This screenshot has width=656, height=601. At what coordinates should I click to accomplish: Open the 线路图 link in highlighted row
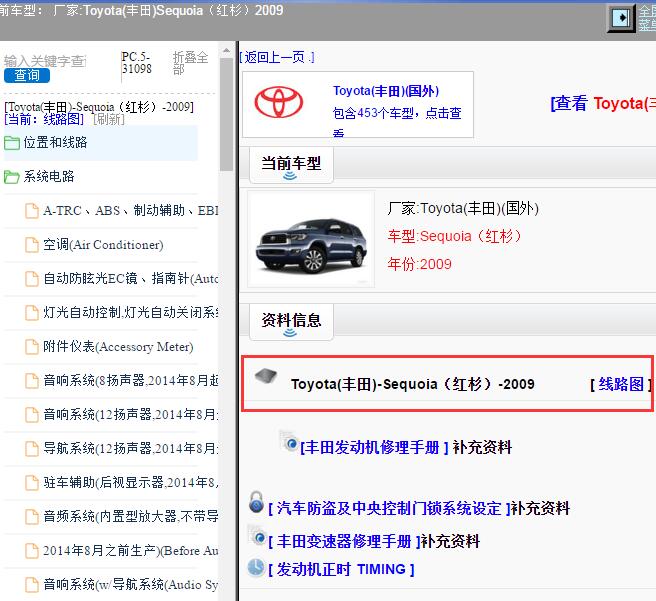tap(621, 384)
